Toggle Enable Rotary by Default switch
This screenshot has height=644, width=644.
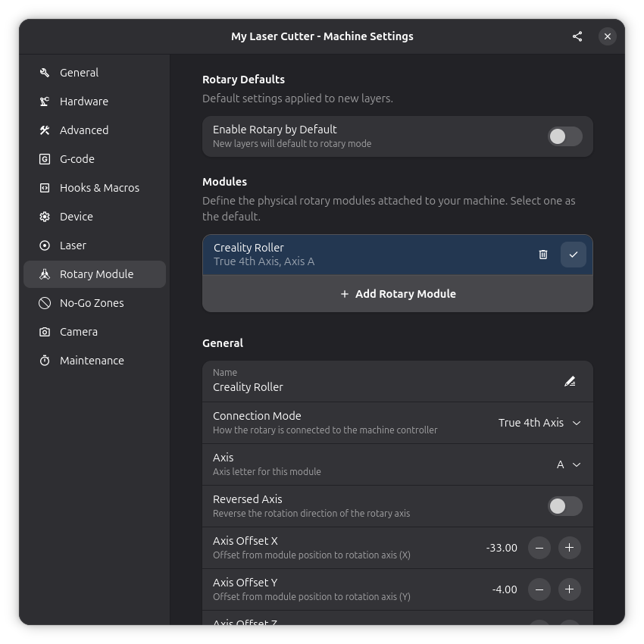coord(564,136)
